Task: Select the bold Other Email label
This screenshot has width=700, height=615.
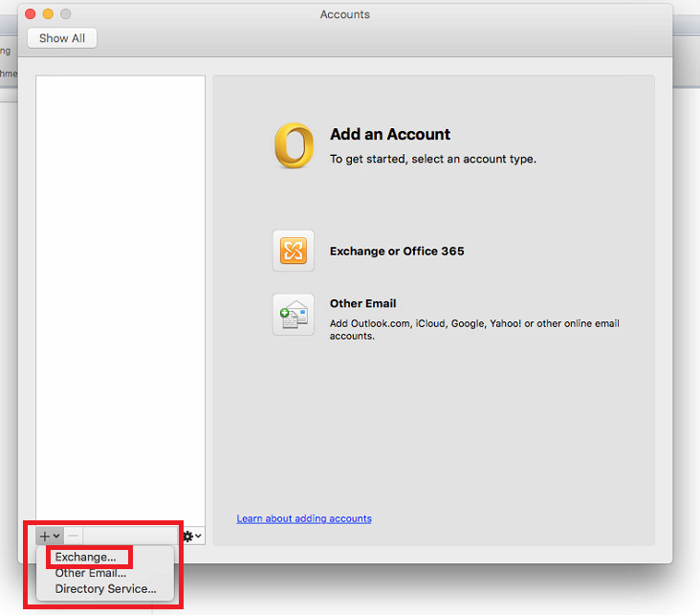Action: 362,303
